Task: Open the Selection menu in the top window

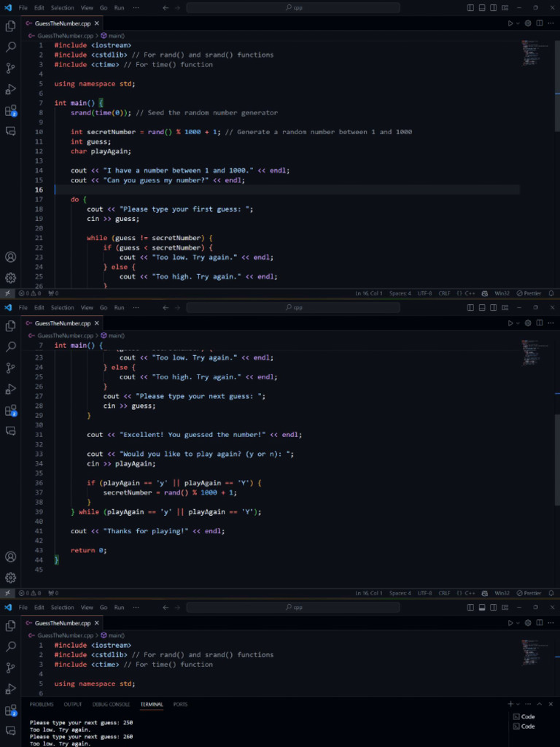Action: (62, 7)
